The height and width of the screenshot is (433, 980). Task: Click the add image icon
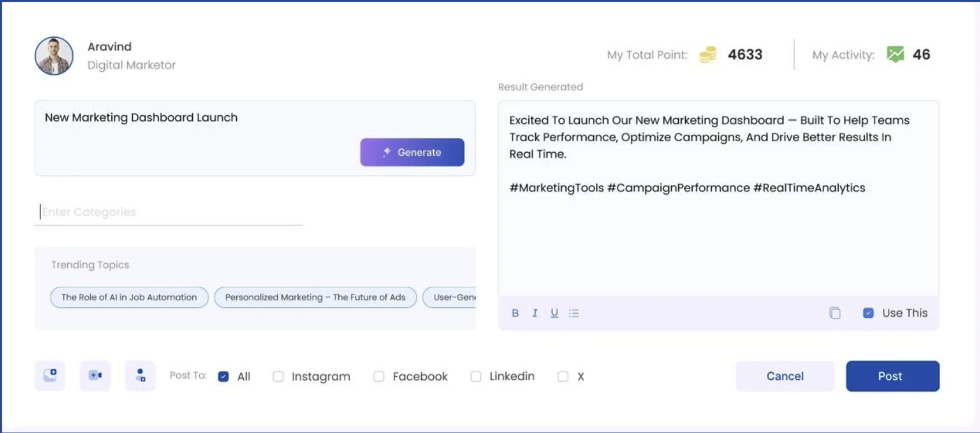[50, 376]
